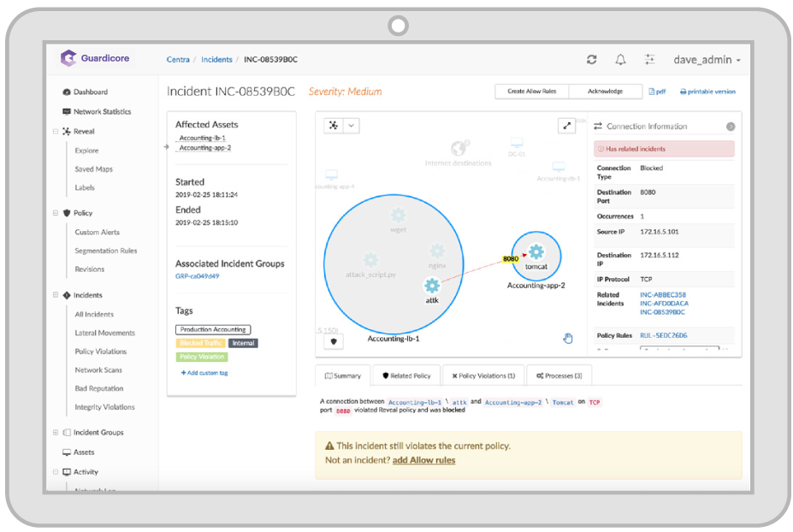Collapse the Reveal section in the sidebar

pyautogui.click(x=56, y=132)
